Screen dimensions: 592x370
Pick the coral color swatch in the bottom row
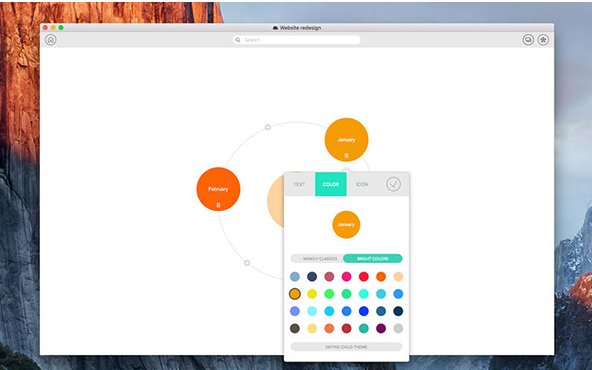click(x=329, y=328)
